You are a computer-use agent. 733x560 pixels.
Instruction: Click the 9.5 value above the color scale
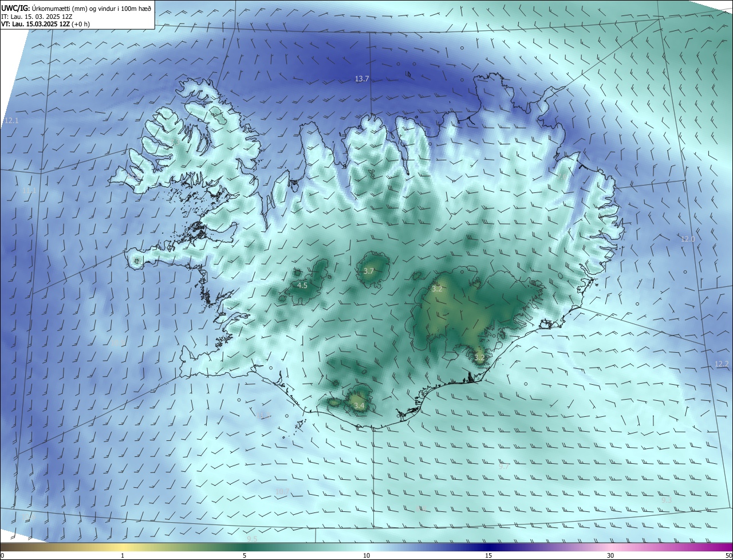point(252,539)
